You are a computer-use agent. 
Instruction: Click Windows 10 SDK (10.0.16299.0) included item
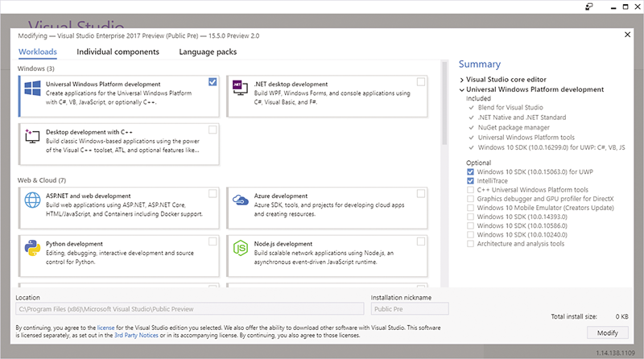pyautogui.click(x=551, y=147)
